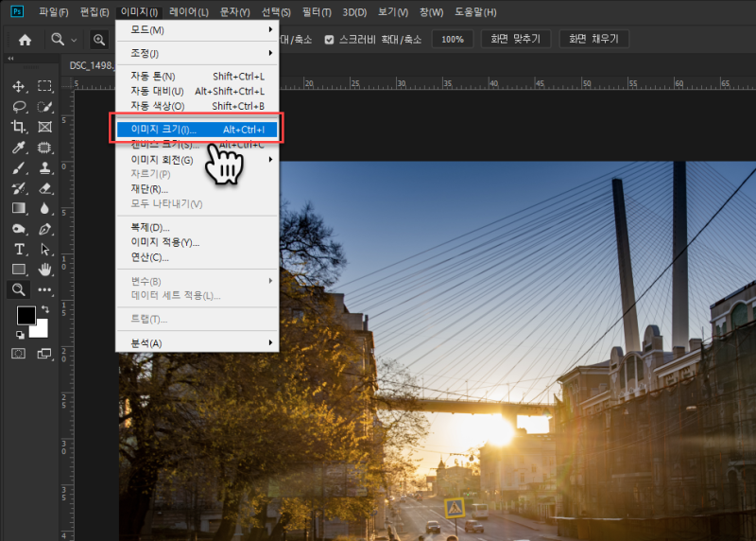Select the Zoom tool in toolbox
Image resolution: width=756 pixels, height=541 pixels.
click(x=18, y=289)
